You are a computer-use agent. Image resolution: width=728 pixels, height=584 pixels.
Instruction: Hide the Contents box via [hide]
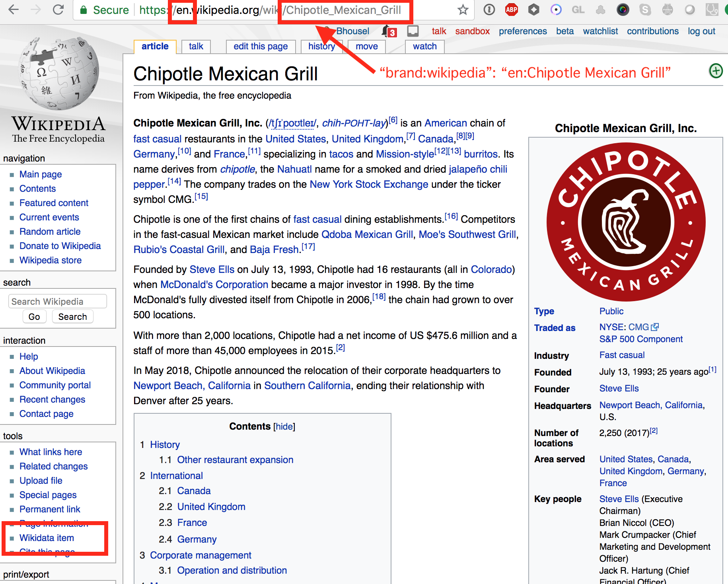[284, 426]
